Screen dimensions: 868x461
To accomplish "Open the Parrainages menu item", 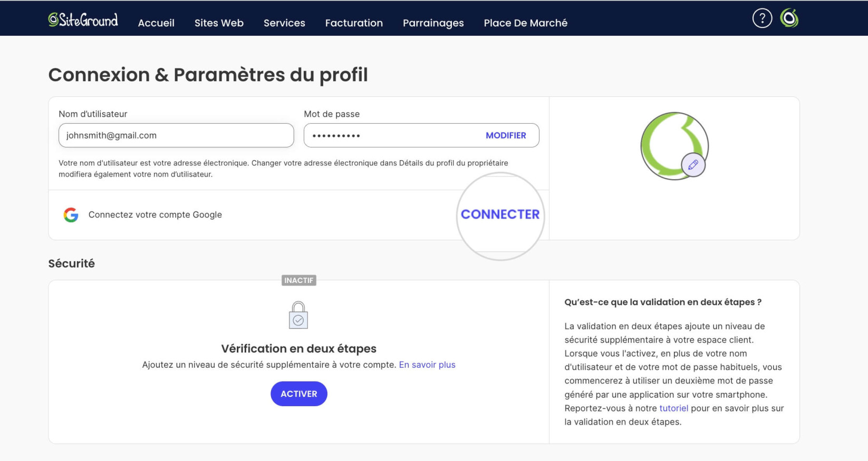I will 433,23.
